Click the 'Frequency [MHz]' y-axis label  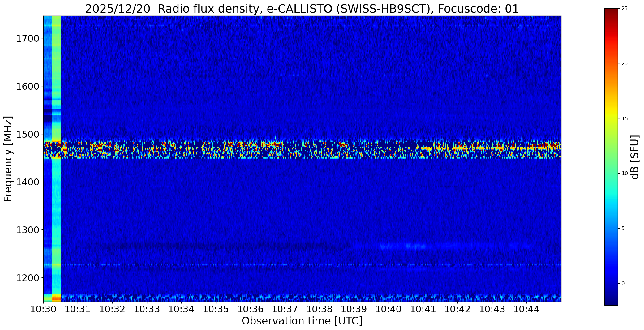(8, 159)
